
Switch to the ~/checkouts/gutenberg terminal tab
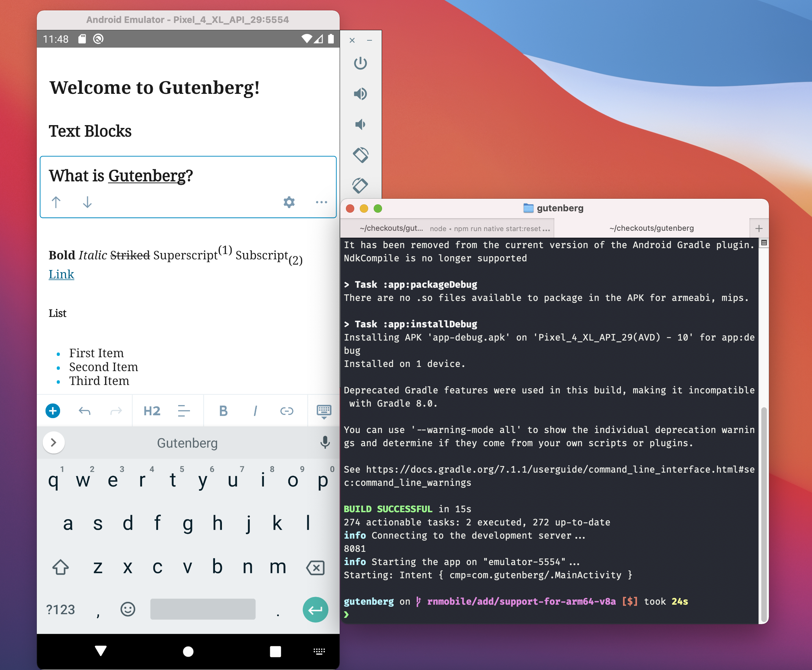click(x=651, y=228)
